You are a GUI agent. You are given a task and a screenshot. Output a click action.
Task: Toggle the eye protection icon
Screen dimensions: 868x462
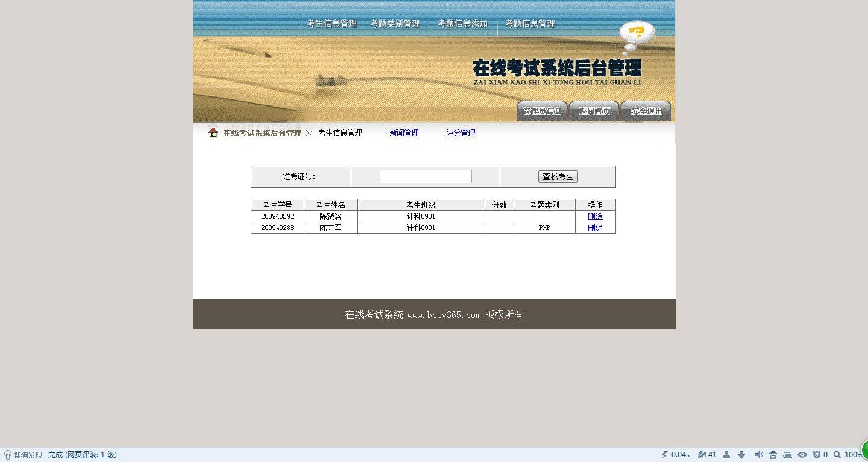tap(802, 455)
